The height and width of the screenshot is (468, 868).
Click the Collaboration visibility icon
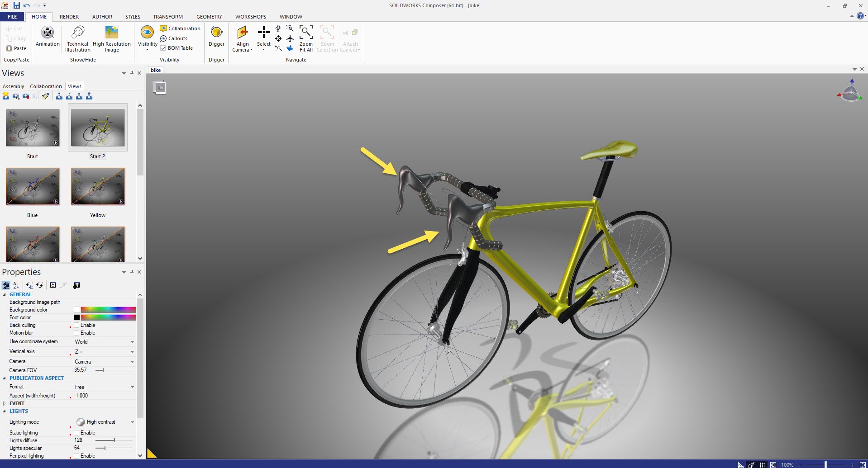coord(163,28)
